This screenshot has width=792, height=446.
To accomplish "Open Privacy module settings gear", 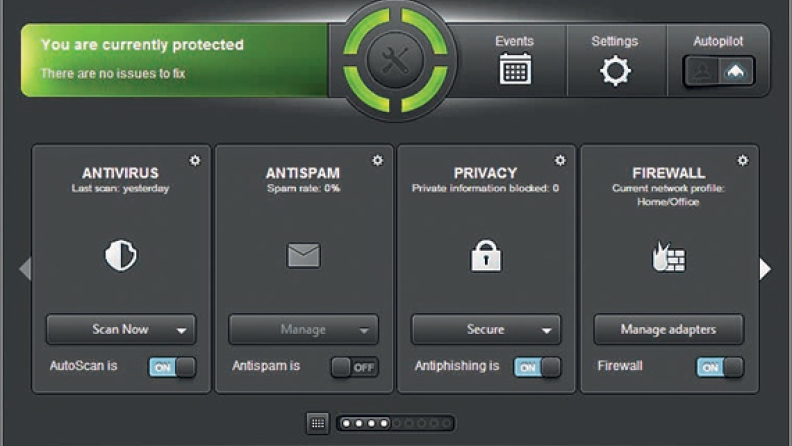I will click(560, 161).
